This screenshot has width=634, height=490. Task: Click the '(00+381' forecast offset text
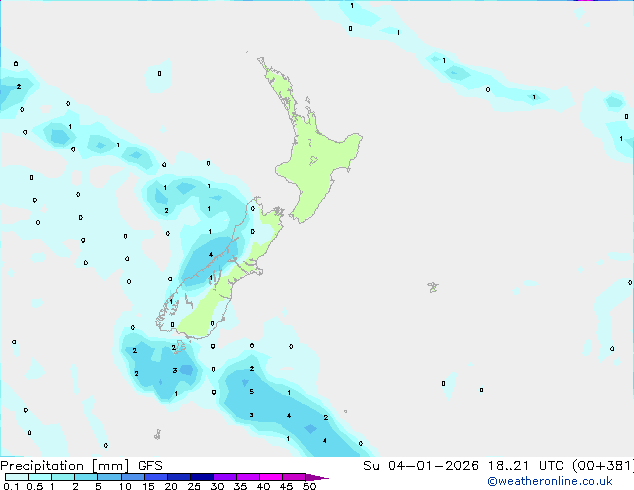(x=602, y=466)
